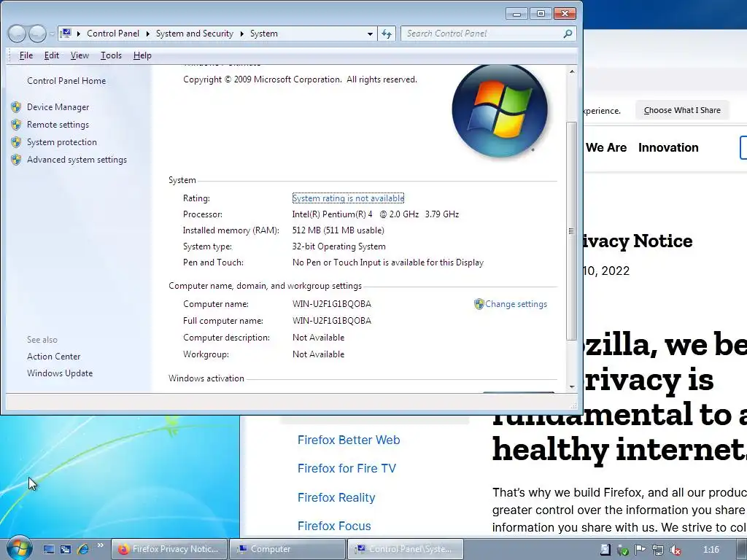Click the Remote settings shield icon
This screenshot has height=560, width=747.
click(x=16, y=125)
